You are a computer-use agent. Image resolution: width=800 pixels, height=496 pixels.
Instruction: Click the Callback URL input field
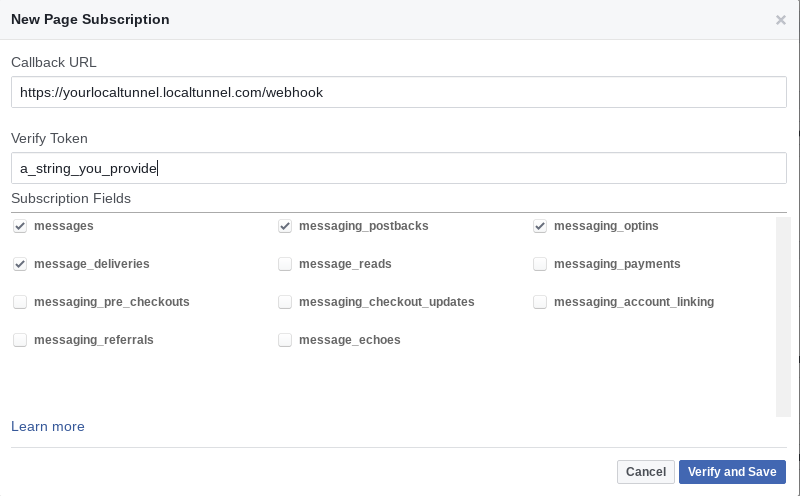(398, 93)
